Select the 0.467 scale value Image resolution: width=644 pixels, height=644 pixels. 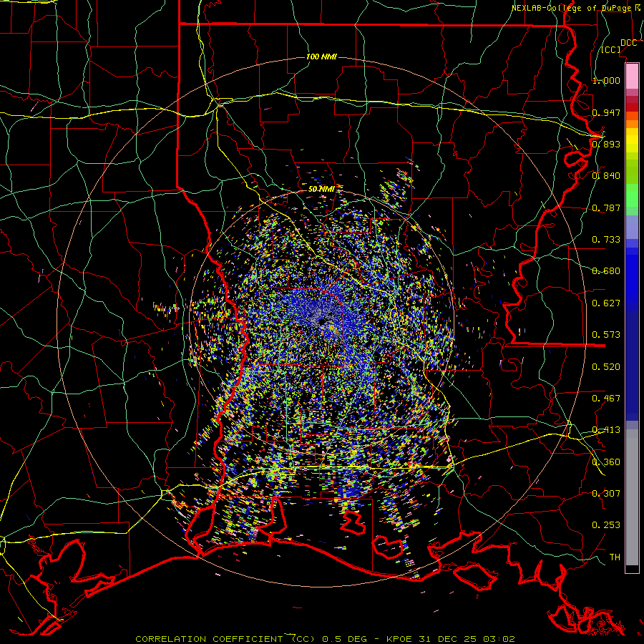pyautogui.click(x=606, y=399)
